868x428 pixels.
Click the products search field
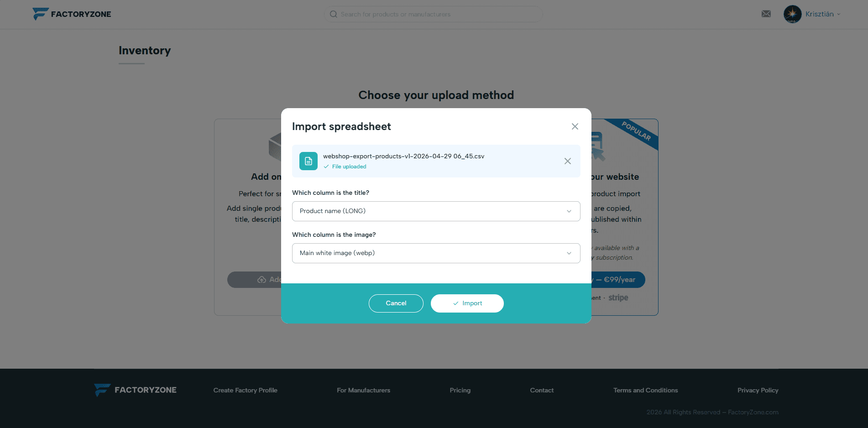point(434,14)
